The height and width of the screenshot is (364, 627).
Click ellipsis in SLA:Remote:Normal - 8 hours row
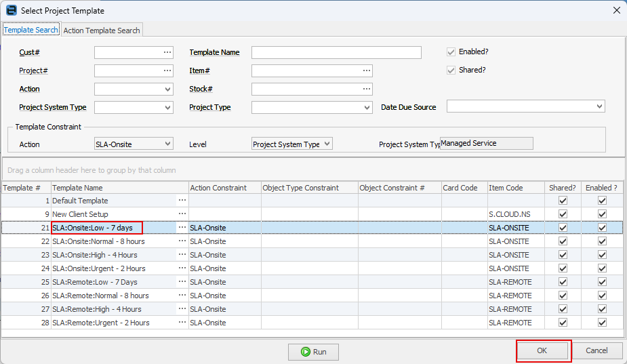point(182,296)
